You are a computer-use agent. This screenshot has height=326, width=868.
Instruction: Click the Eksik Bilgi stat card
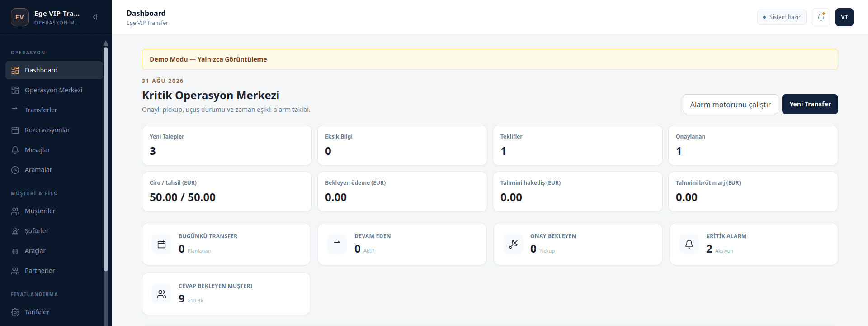pos(402,145)
